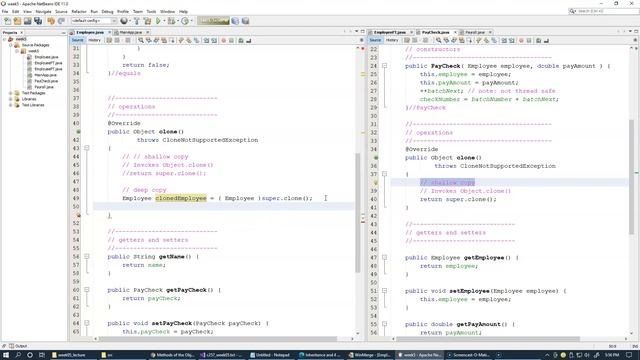Expand the Test Packages node
Image resolution: width=640 pixels, height=360 pixels.
(x=11, y=93)
